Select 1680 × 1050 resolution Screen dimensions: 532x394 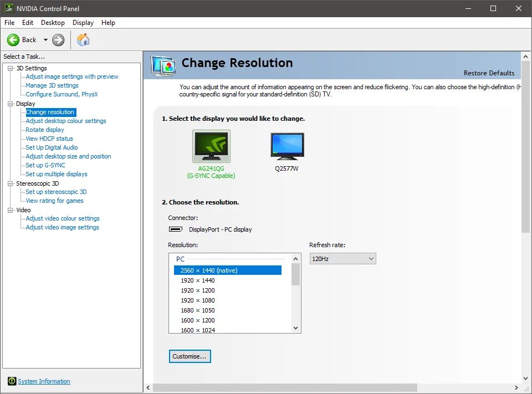coord(198,310)
